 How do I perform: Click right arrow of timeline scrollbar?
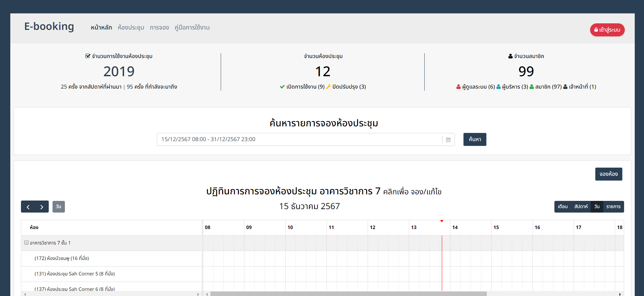coord(620,294)
